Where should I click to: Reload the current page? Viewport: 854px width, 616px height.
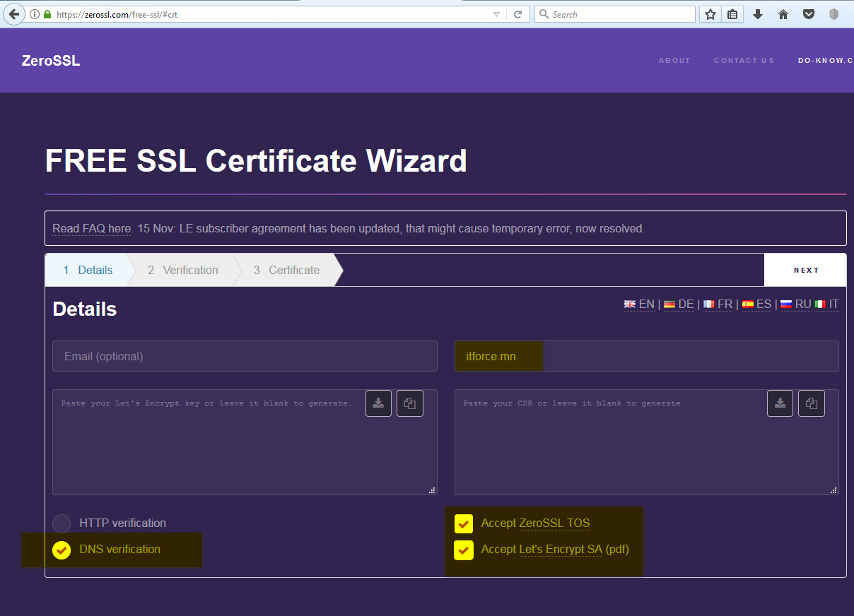(x=518, y=14)
